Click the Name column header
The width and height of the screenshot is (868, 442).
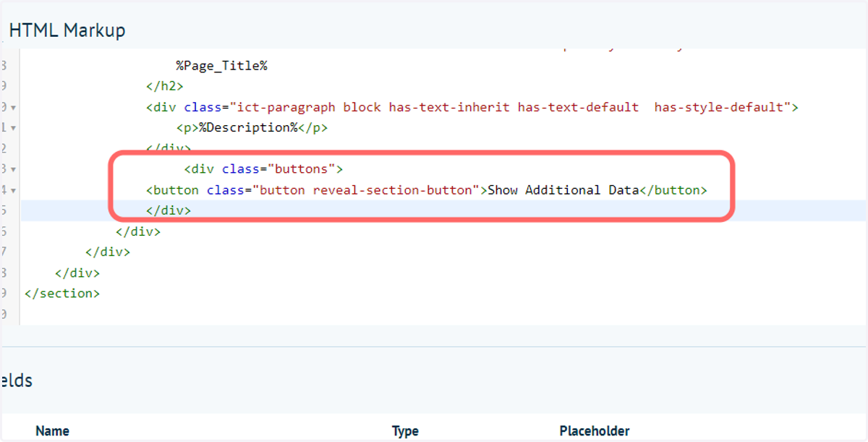tap(52, 431)
